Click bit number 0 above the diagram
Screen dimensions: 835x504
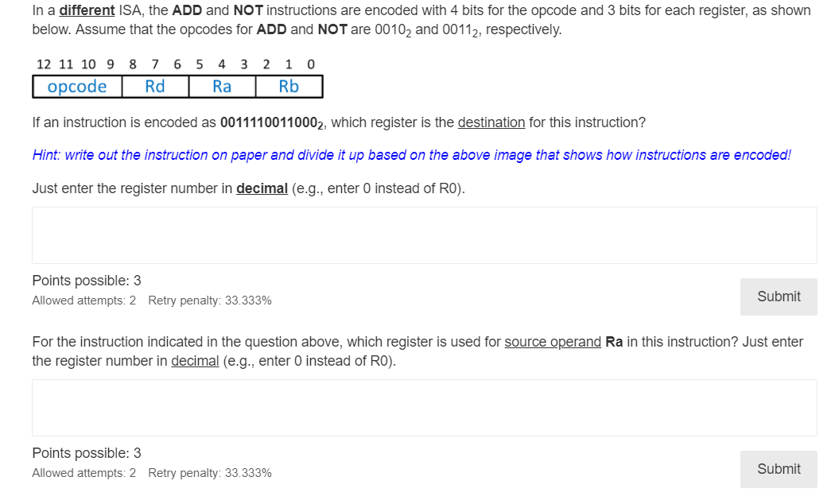[x=310, y=64]
